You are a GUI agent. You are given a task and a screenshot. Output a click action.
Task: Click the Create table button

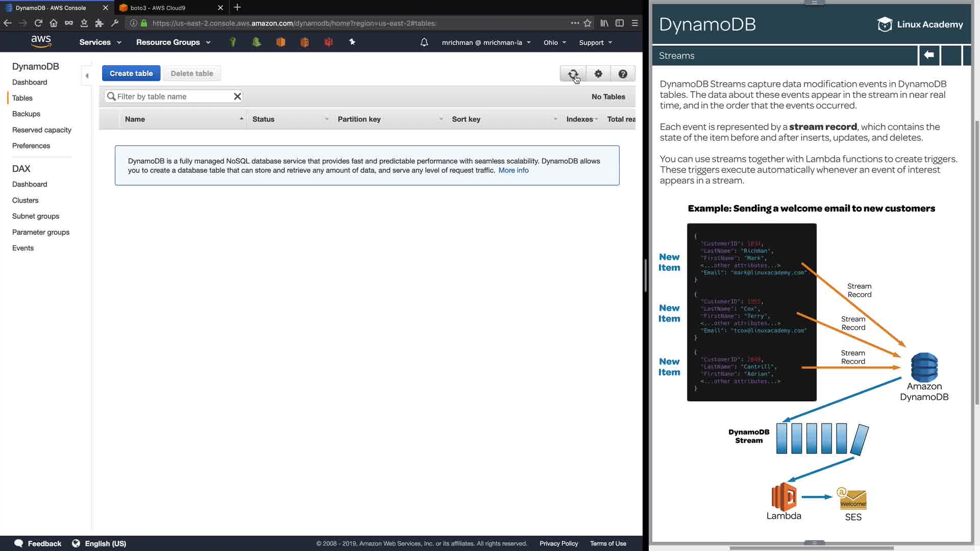[x=131, y=73]
